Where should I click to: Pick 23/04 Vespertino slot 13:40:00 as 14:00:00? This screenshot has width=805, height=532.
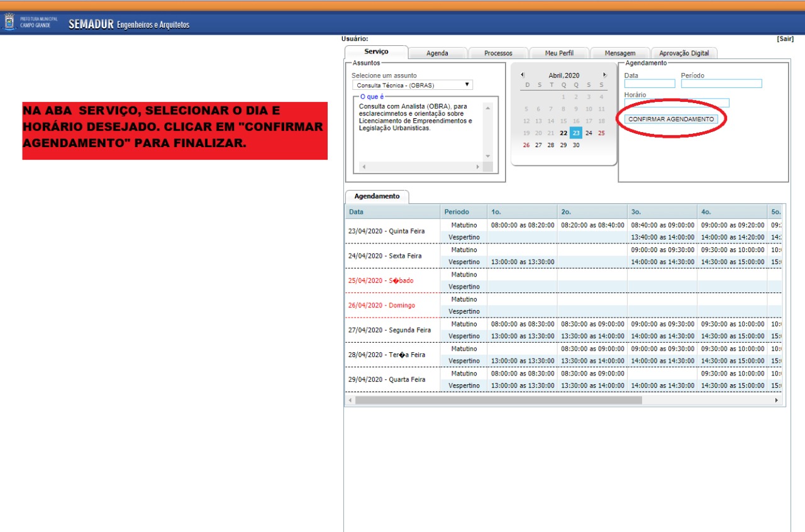point(662,237)
